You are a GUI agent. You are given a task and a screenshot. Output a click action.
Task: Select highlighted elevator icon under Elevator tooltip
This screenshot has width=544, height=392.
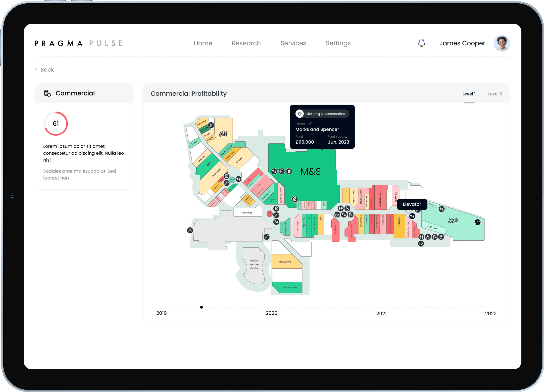tap(412, 216)
